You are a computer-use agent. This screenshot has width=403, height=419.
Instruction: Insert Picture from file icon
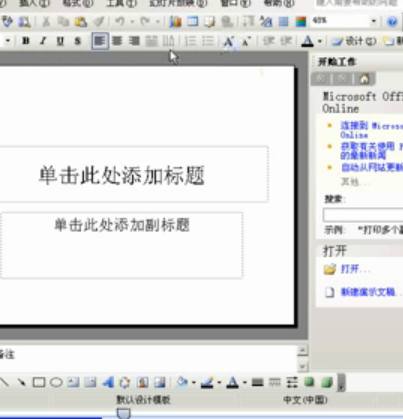[160, 382]
